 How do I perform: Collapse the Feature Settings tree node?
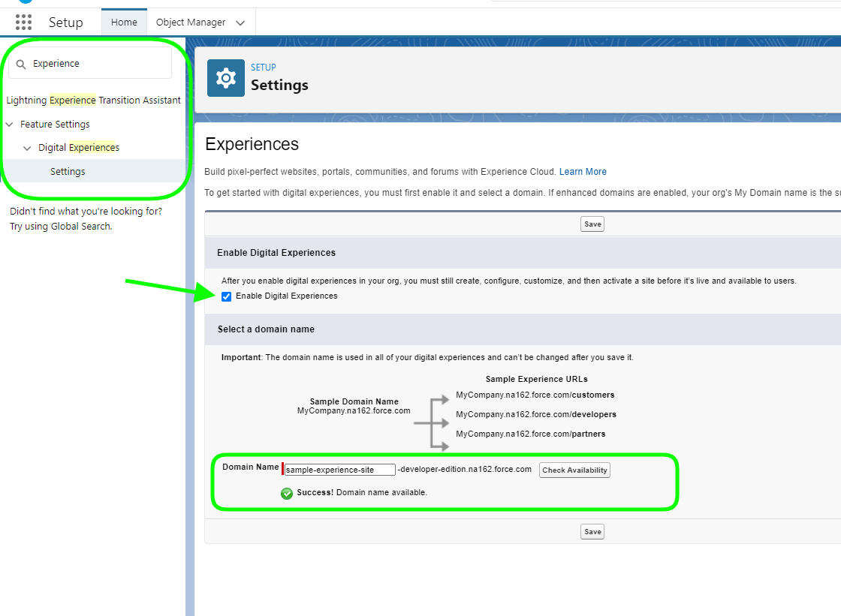9,124
